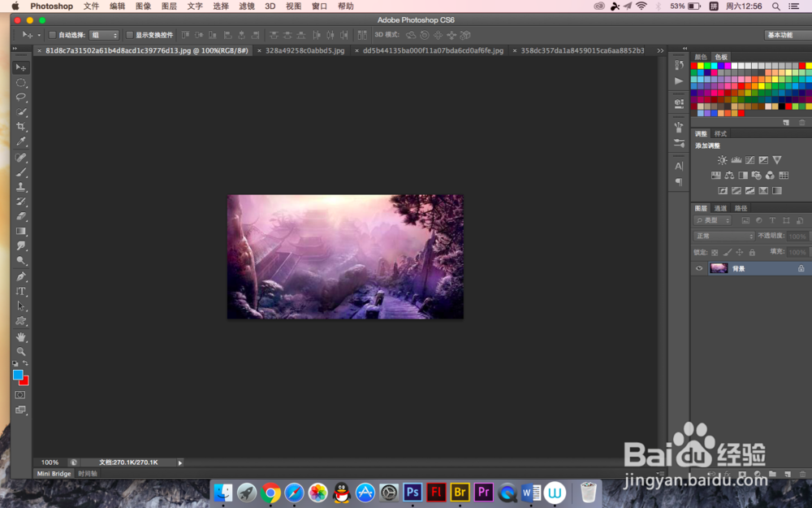Add a Vibrance adjustment

pos(777,160)
